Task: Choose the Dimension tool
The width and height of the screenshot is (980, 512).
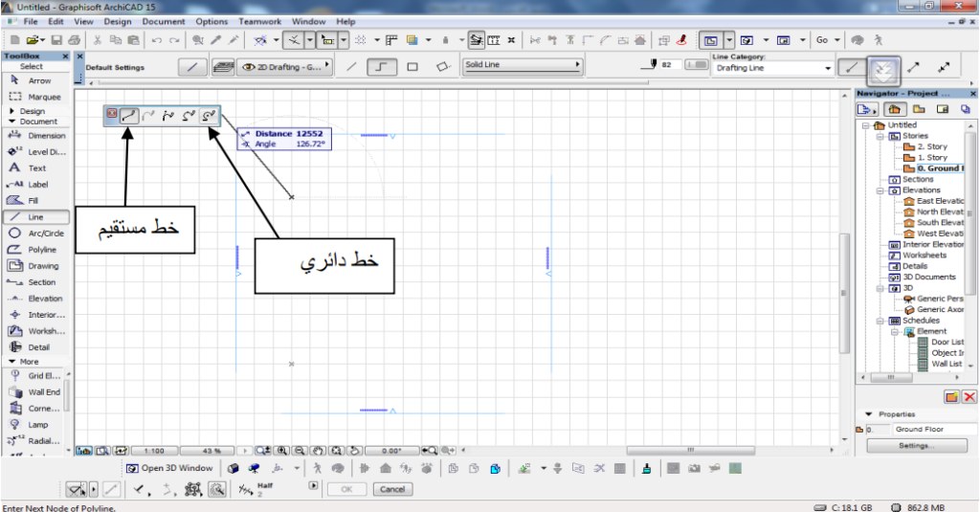Action: click(x=35, y=136)
